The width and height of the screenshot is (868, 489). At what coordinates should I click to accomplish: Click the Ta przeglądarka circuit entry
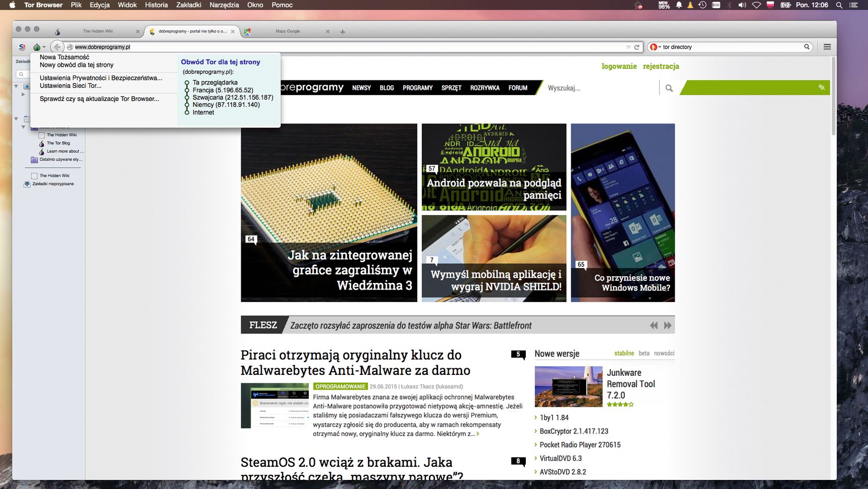point(215,82)
